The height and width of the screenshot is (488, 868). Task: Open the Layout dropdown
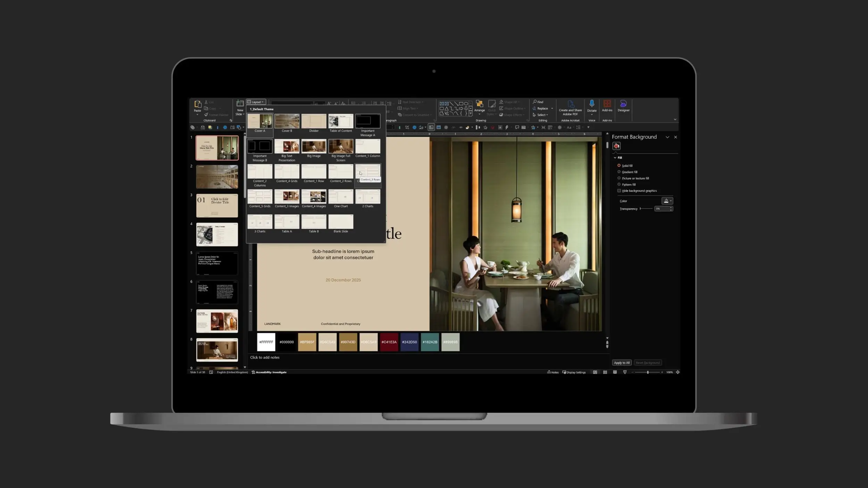(x=256, y=102)
